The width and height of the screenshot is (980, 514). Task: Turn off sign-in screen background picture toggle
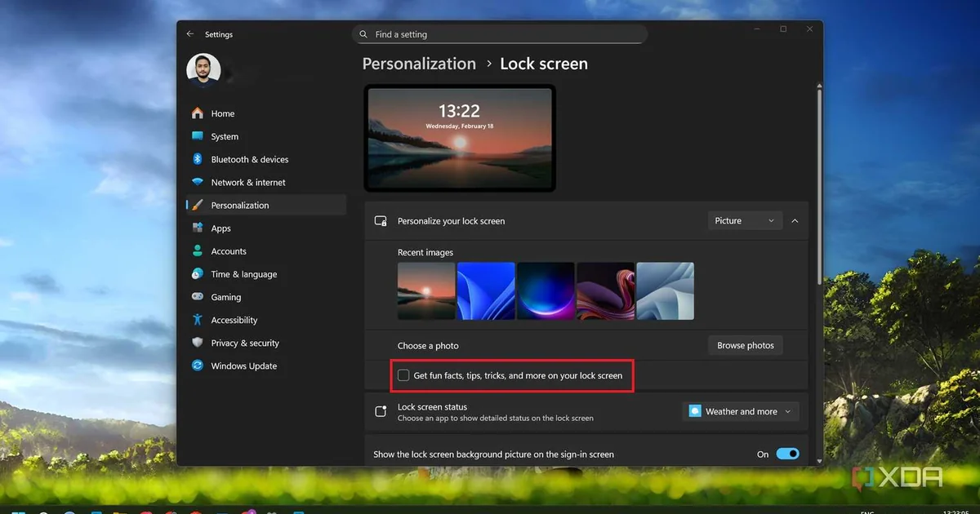pyautogui.click(x=787, y=454)
